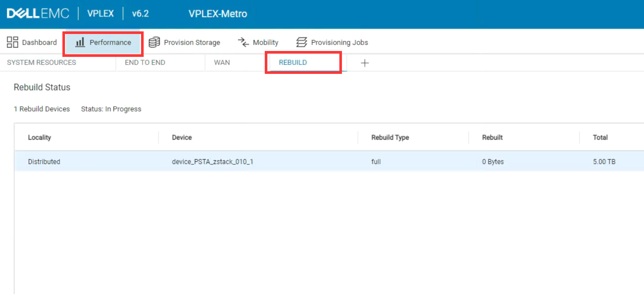Click the Dell EMC logo
Screen dimensions: 644x294
click(x=38, y=14)
